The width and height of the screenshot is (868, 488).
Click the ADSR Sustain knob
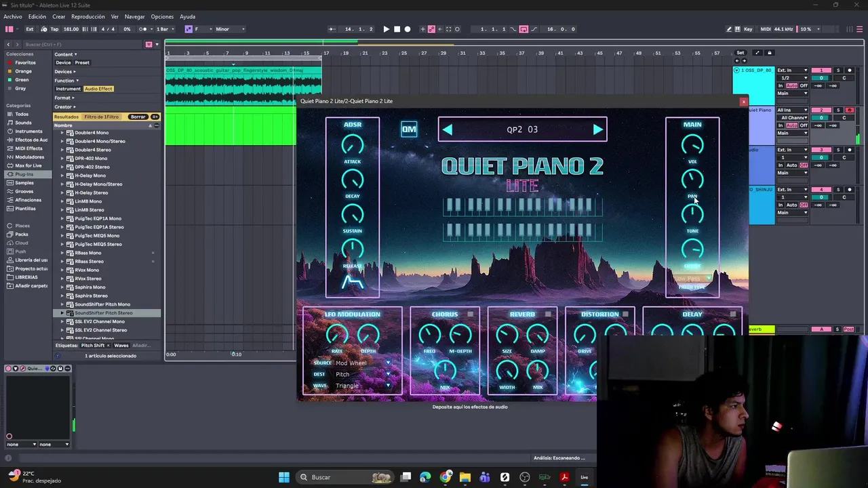pyautogui.click(x=353, y=215)
